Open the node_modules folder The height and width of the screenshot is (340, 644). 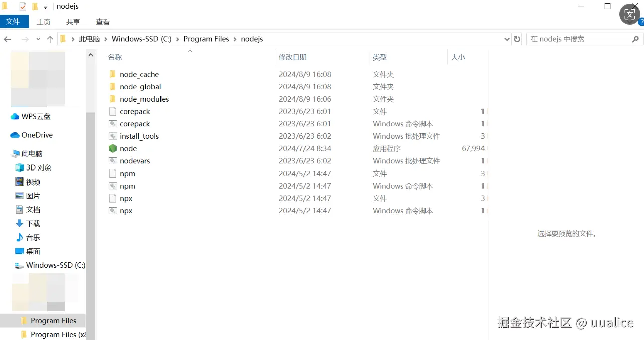tap(144, 99)
